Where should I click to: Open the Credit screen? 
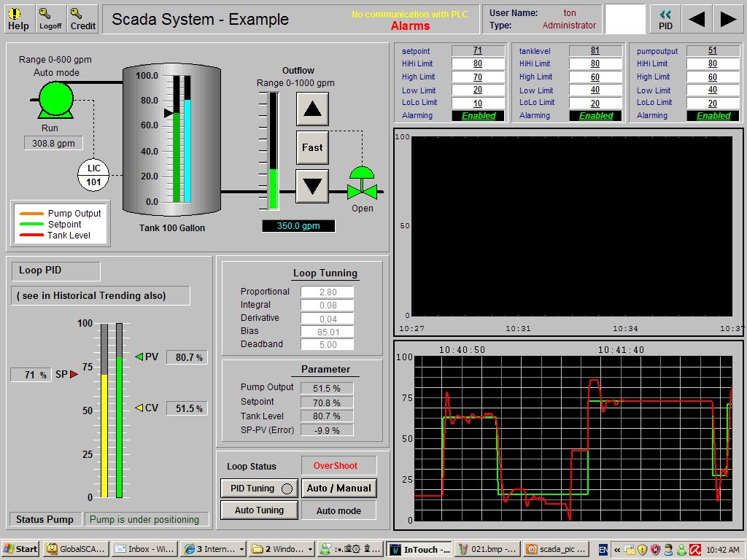pyautogui.click(x=82, y=18)
